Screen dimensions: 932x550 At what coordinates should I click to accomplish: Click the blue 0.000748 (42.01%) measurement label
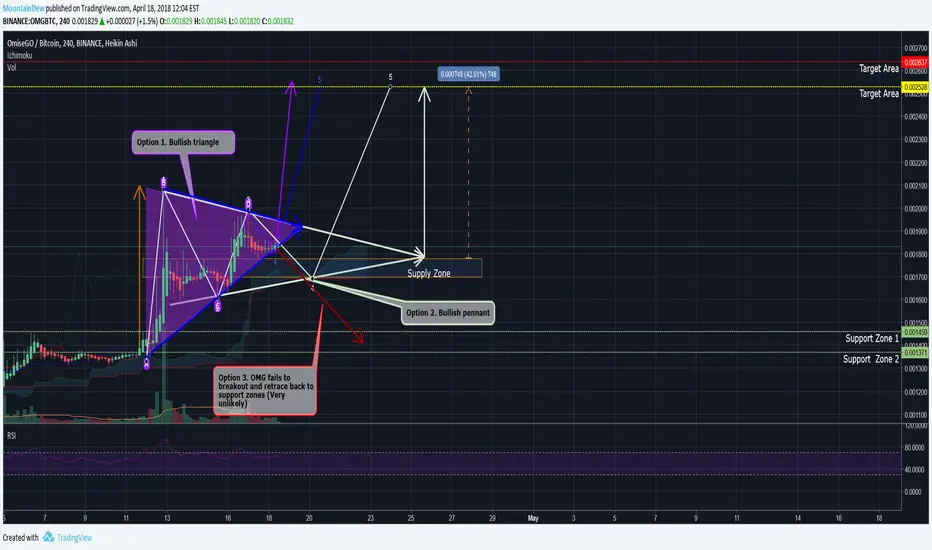[x=468, y=74]
